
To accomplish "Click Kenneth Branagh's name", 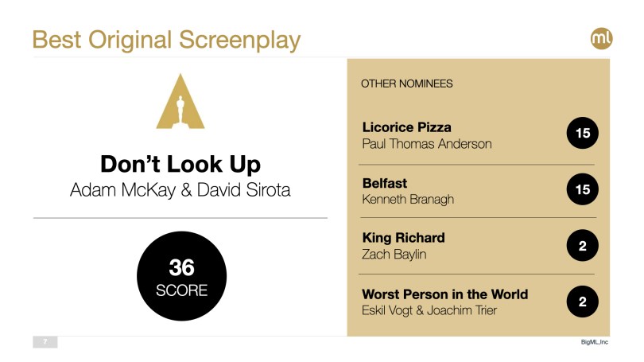I will point(408,199).
